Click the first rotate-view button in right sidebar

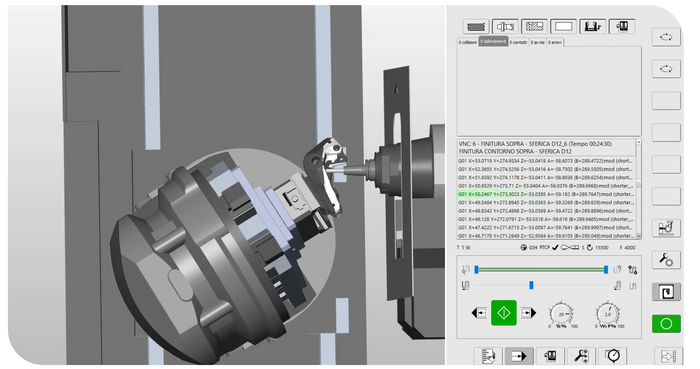[666, 37]
